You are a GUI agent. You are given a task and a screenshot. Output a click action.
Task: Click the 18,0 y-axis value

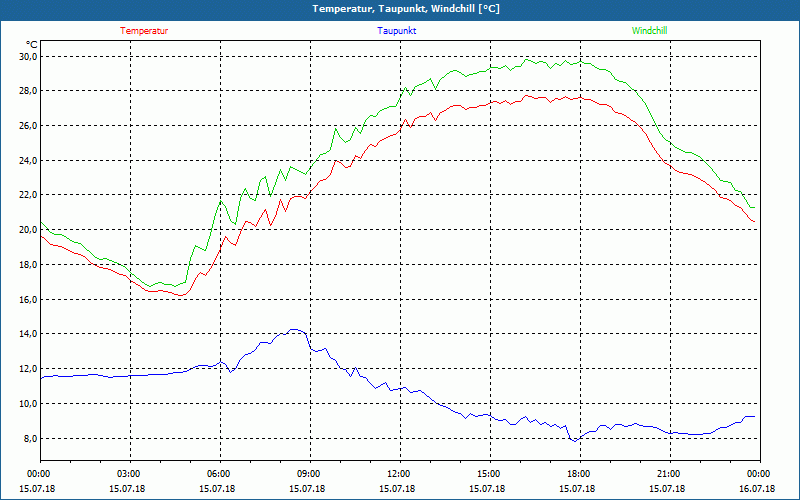(28, 265)
